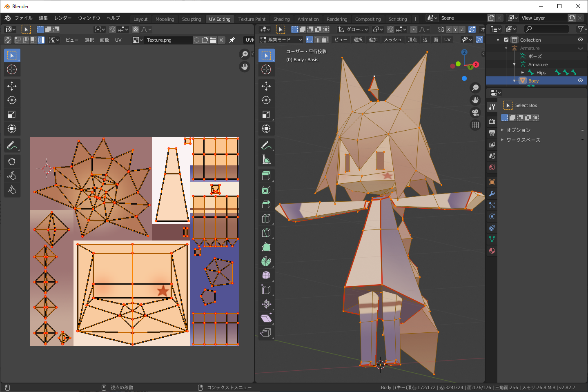Switch to the Texture Paint workspace tab
The height and width of the screenshot is (392, 588).
pyautogui.click(x=252, y=19)
